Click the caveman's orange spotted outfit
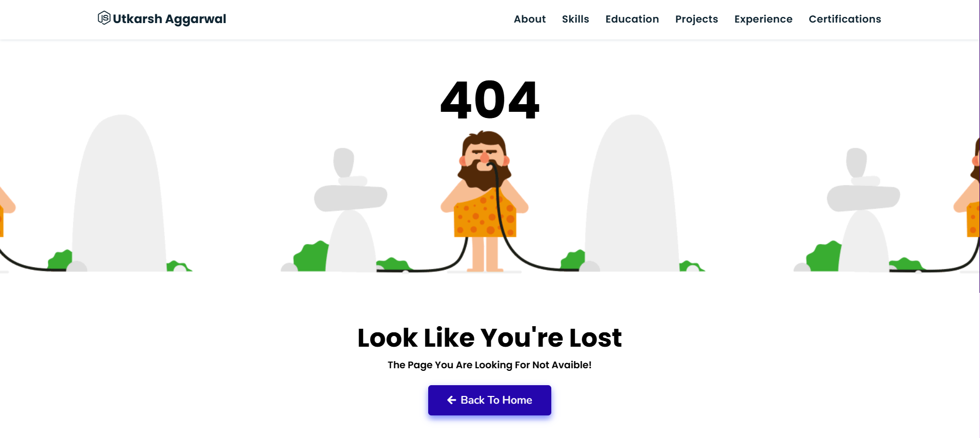Screen dimensions: 980x438 485,215
